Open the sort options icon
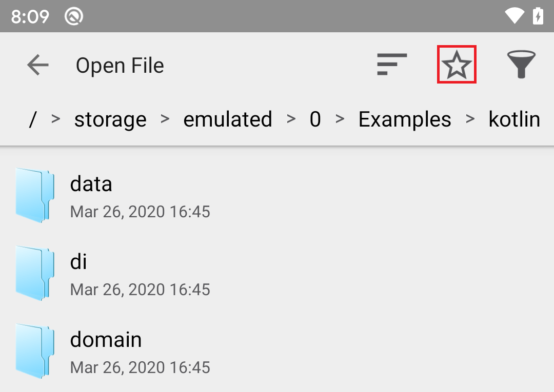This screenshot has height=392, width=554. 392,65
